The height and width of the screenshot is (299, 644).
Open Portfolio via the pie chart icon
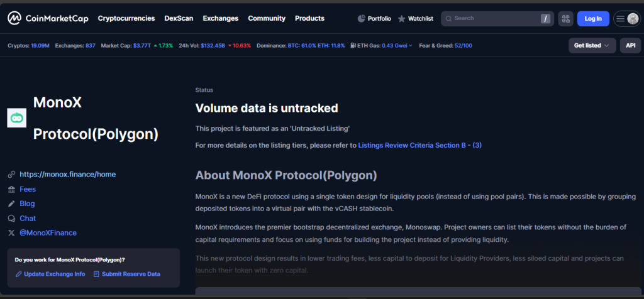361,19
